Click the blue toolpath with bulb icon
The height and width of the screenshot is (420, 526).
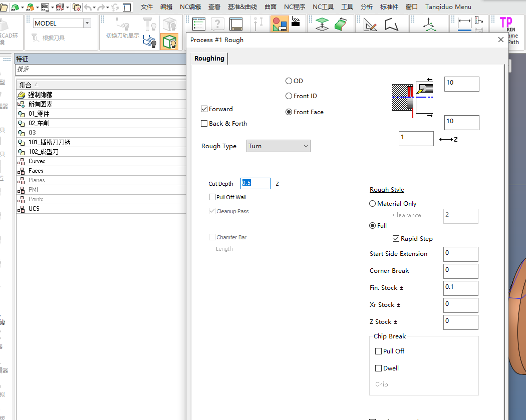(150, 41)
